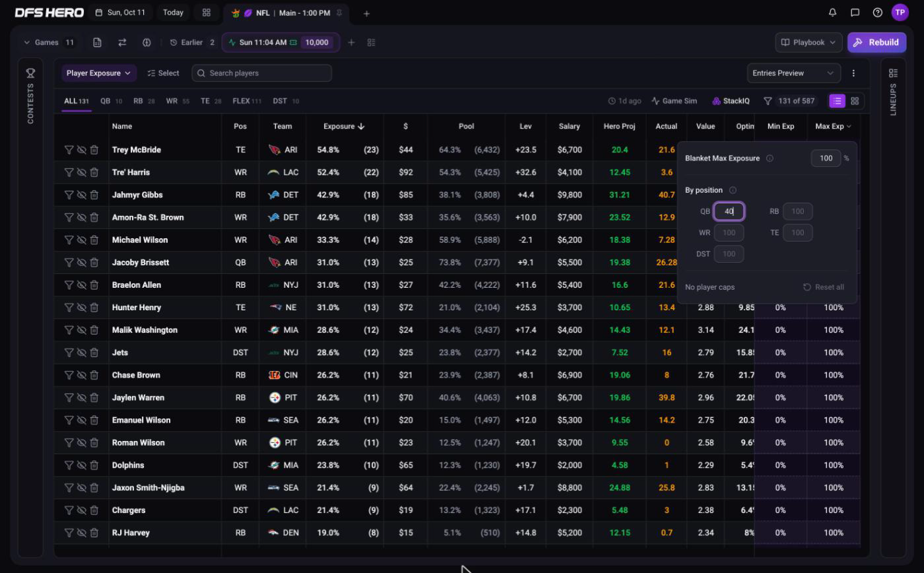Click the filter funnel next to 131 of 587
This screenshot has width=924, height=573.
(768, 101)
